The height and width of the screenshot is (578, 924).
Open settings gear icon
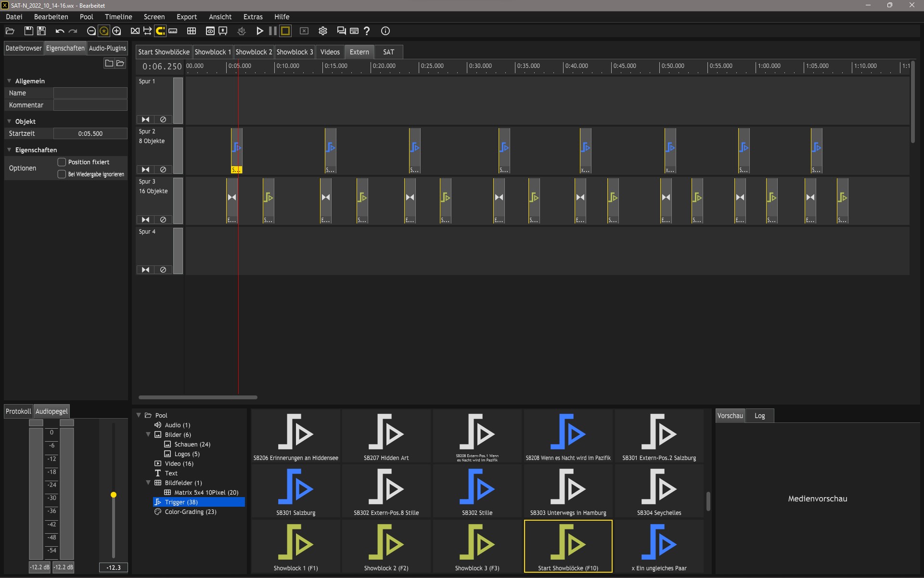pyautogui.click(x=323, y=31)
